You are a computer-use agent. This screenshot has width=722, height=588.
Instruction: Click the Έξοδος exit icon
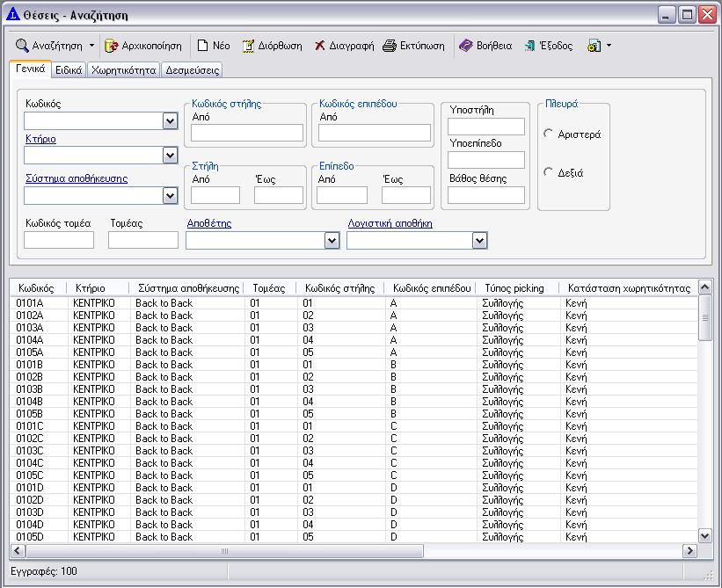(530, 46)
